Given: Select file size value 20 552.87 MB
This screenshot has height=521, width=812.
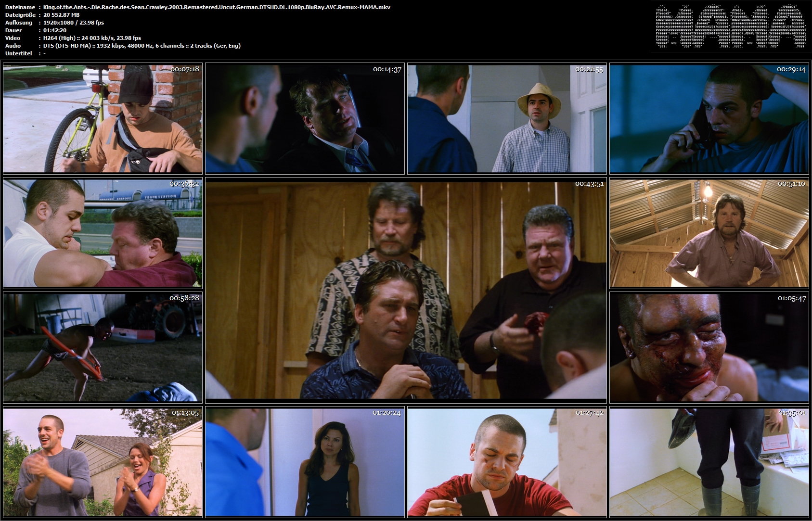Looking at the screenshot, I should tap(61, 15).
